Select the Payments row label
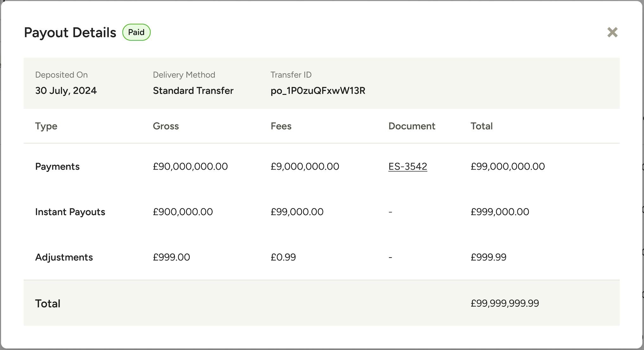This screenshot has height=350, width=644. pyautogui.click(x=57, y=166)
